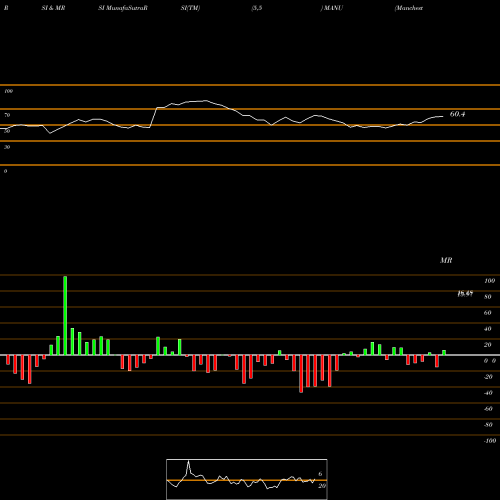The width and height of the screenshot is (500, 500).
Task: Click the value 6 inside mini chart
Action: 320,474
